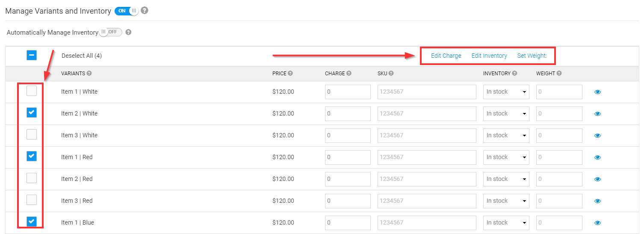This screenshot has height=234, width=644.
Task: Click help icon next to INVENTORY header
Action: (514, 74)
